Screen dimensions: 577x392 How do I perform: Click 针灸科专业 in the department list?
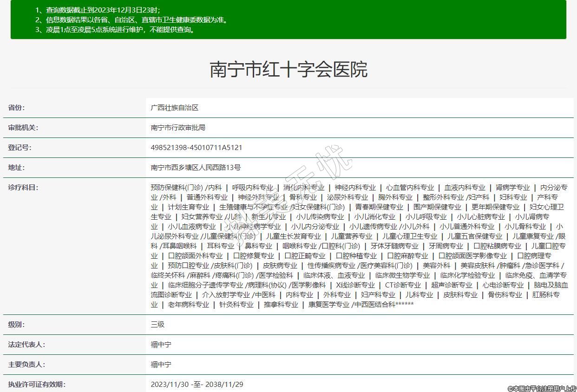click(236, 305)
